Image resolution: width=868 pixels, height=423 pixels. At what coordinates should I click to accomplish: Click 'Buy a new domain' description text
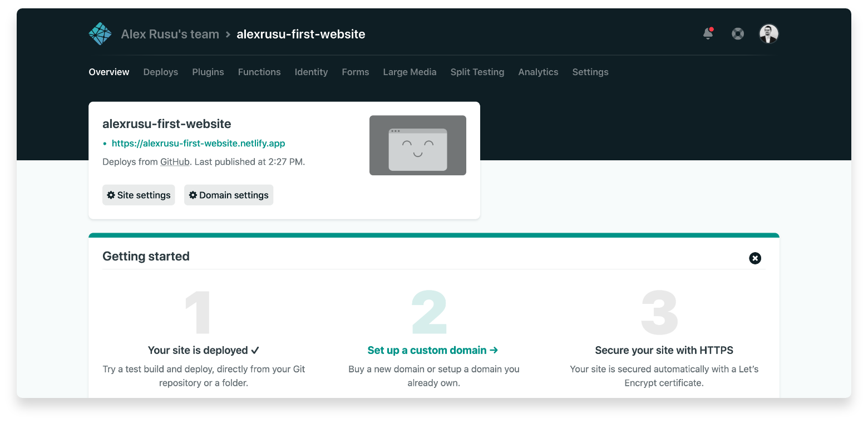[x=434, y=376]
